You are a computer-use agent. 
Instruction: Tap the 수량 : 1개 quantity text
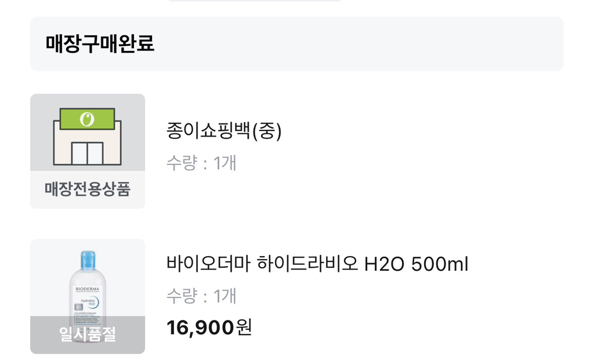click(x=200, y=164)
